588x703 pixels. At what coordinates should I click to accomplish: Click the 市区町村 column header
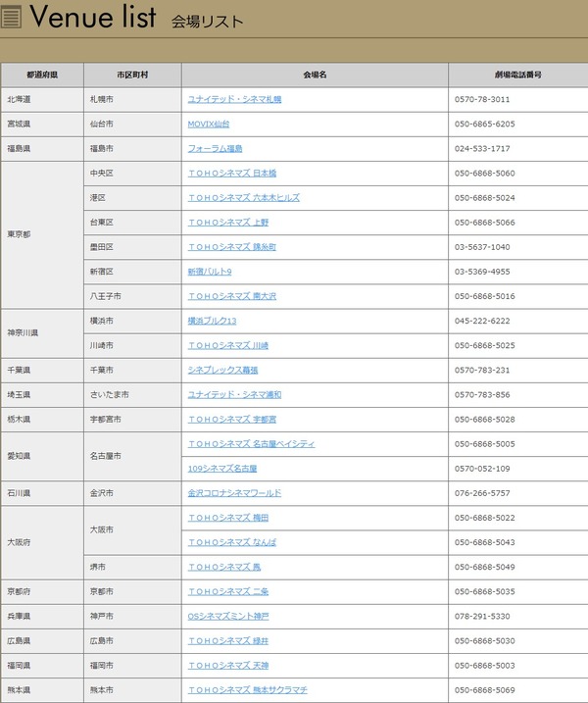pyautogui.click(x=132, y=75)
